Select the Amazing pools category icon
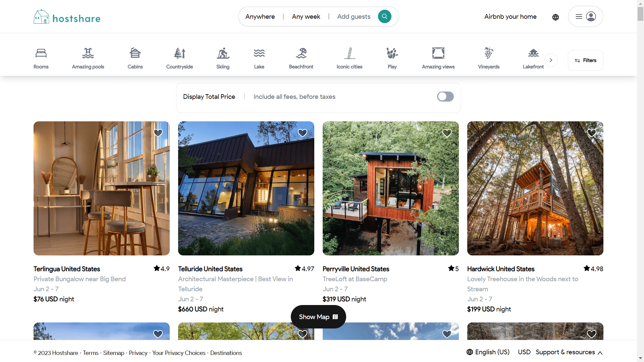This screenshot has height=362, width=644. [x=88, y=53]
